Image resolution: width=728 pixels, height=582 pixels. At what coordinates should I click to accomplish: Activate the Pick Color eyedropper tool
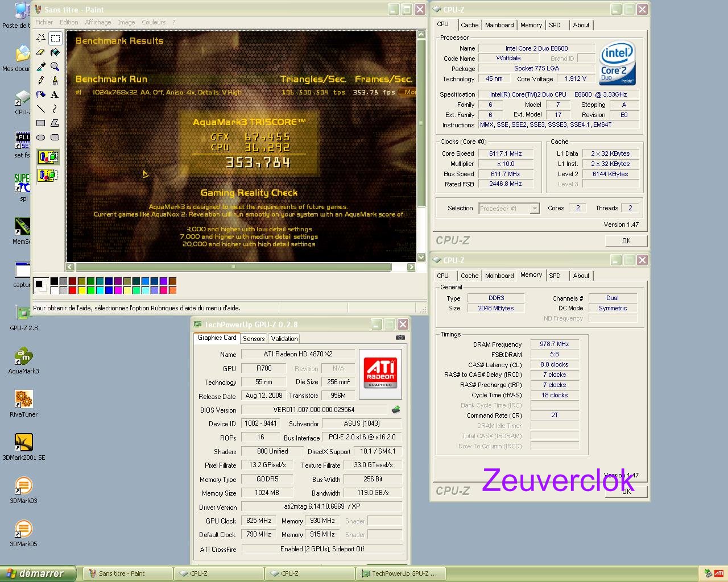41,66
